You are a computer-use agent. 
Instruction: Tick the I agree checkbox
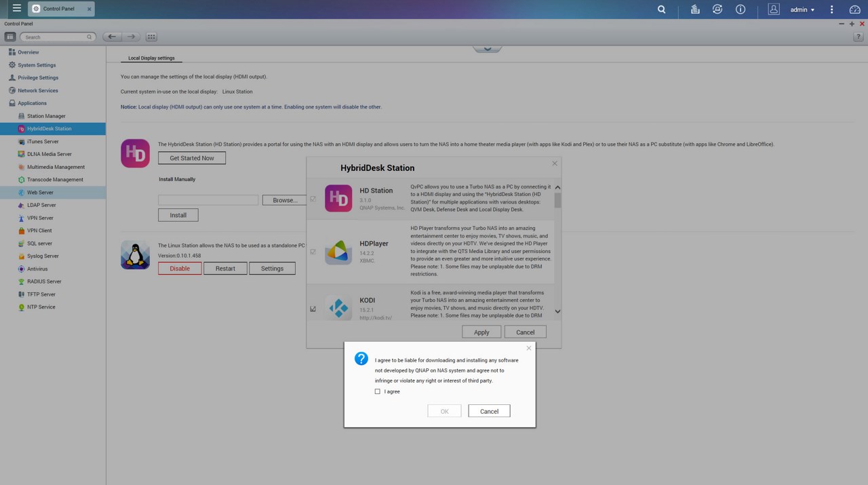click(378, 391)
